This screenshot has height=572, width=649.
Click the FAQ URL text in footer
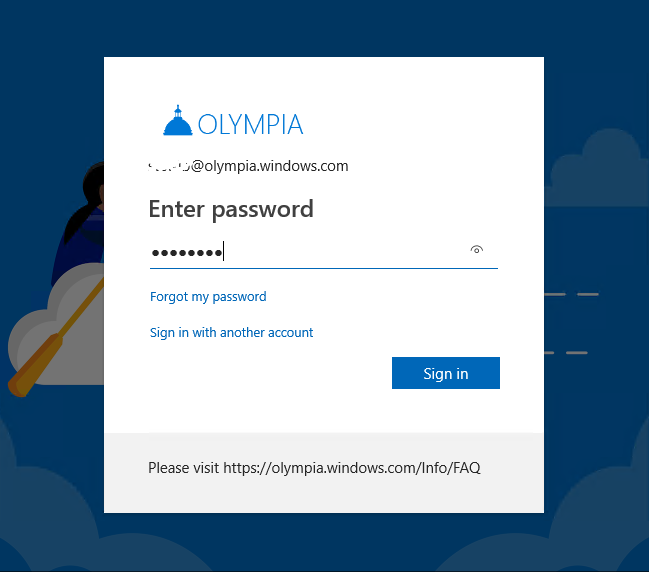(x=352, y=467)
